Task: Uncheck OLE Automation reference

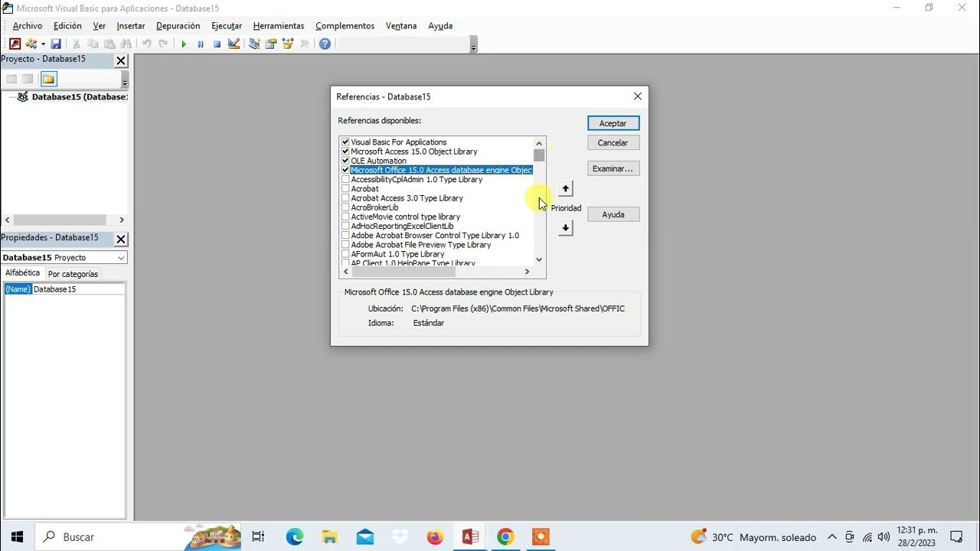Action: click(345, 161)
